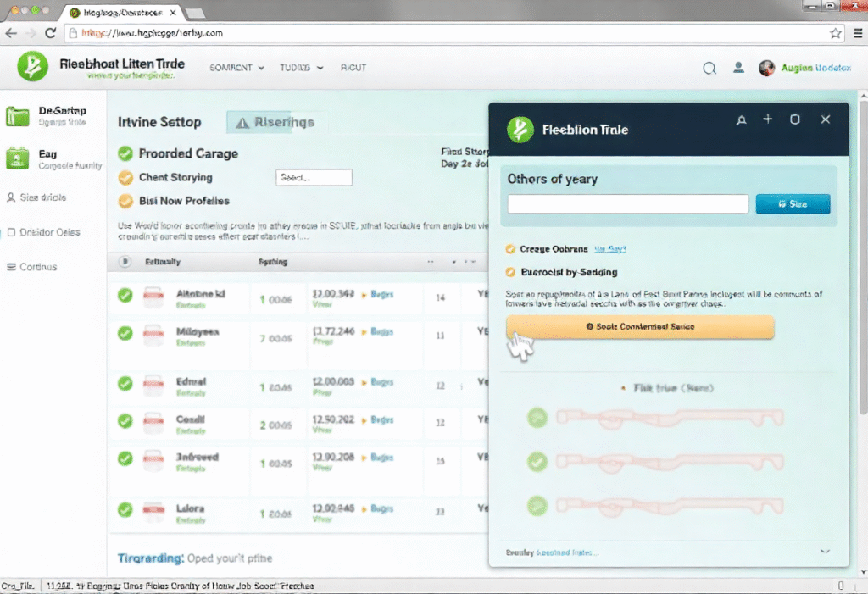This screenshot has width=868, height=594.
Task: Click the red icon in the Edmal row
Action: (x=153, y=385)
